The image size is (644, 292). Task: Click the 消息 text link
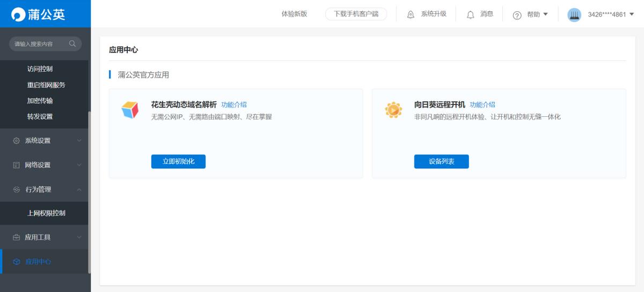[487, 14]
